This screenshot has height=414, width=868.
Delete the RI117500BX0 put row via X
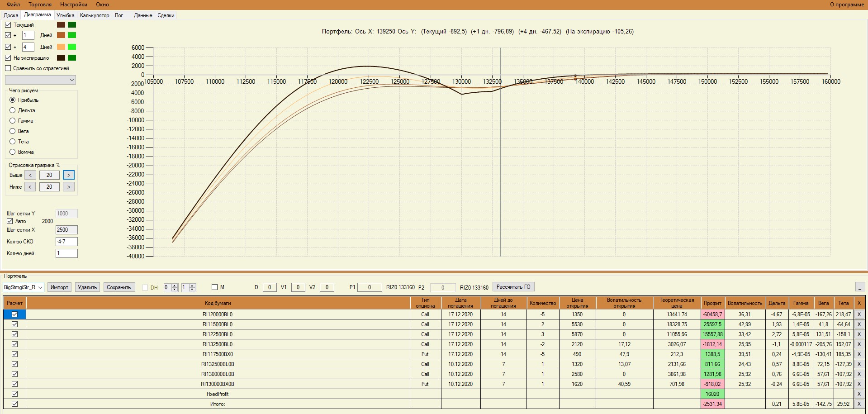(x=859, y=354)
